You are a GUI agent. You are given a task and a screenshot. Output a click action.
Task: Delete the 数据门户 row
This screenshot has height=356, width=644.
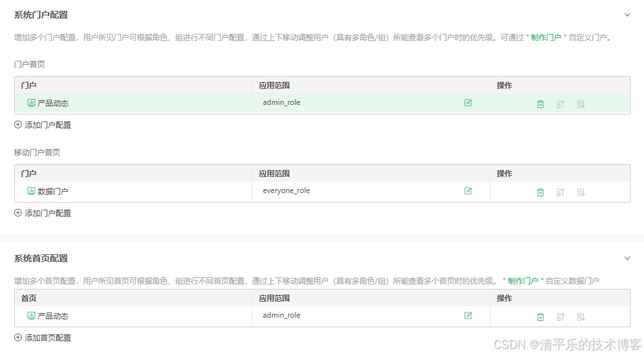tap(540, 192)
